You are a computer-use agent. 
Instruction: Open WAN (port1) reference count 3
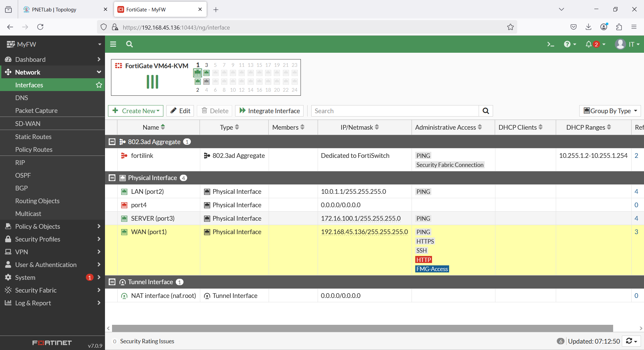tap(636, 232)
